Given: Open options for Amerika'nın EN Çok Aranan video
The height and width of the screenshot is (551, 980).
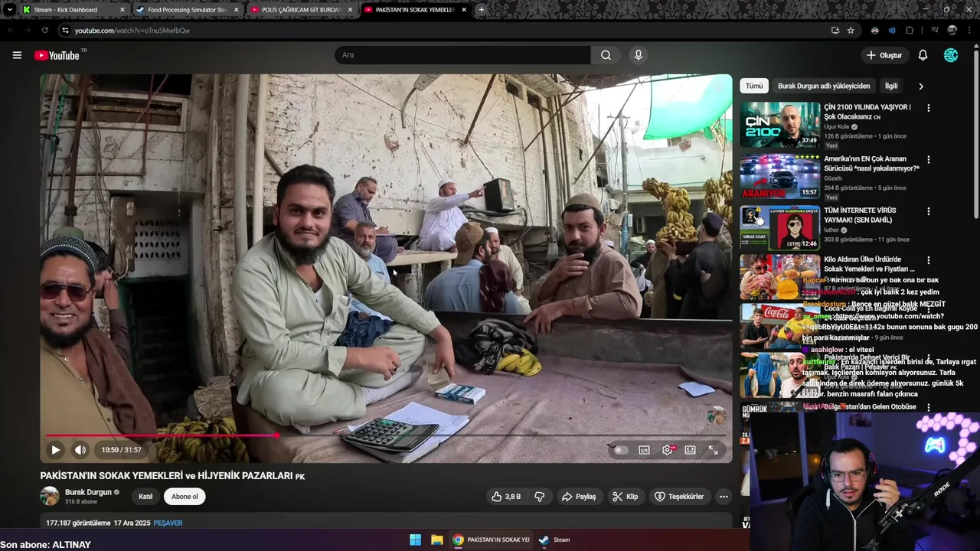Looking at the screenshot, I should click(929, 160).
